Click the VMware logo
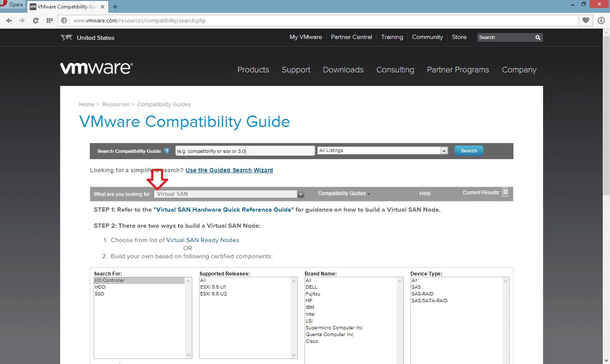 tap(97, 68)
